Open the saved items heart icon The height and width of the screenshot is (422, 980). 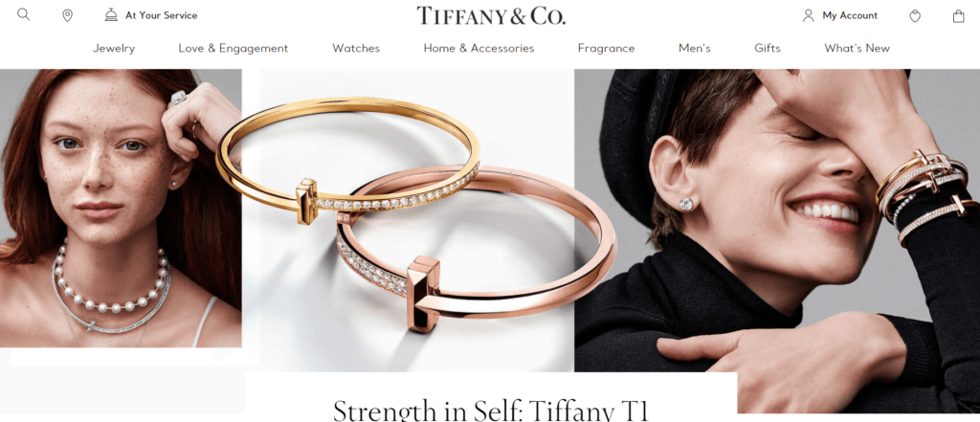click(914, 16)
